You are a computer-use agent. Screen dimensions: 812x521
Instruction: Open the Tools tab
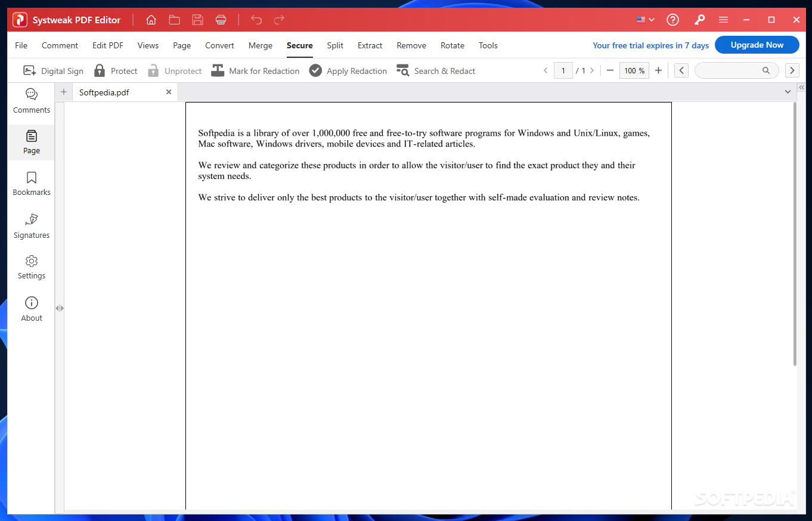point(488,45)
